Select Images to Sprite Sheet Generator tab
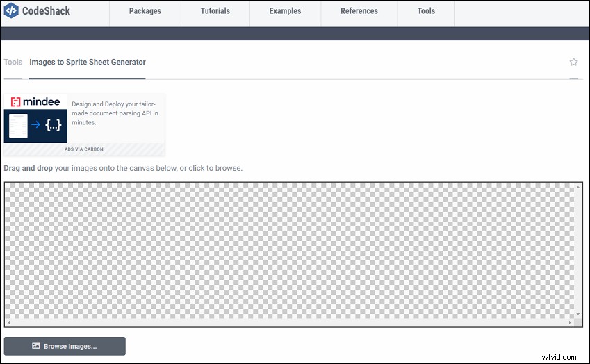This screenshot has width=590, height=364. 88,62
